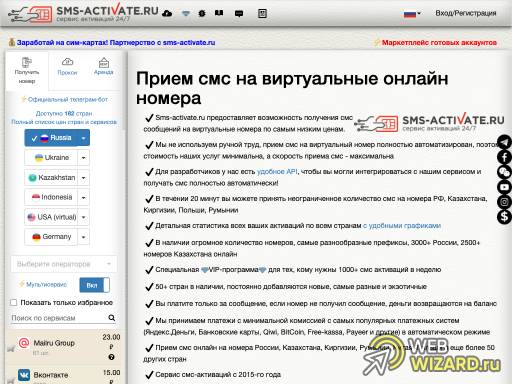Switch to the Прокси tab
The image size is (512, 384).
tap(67, 67)
